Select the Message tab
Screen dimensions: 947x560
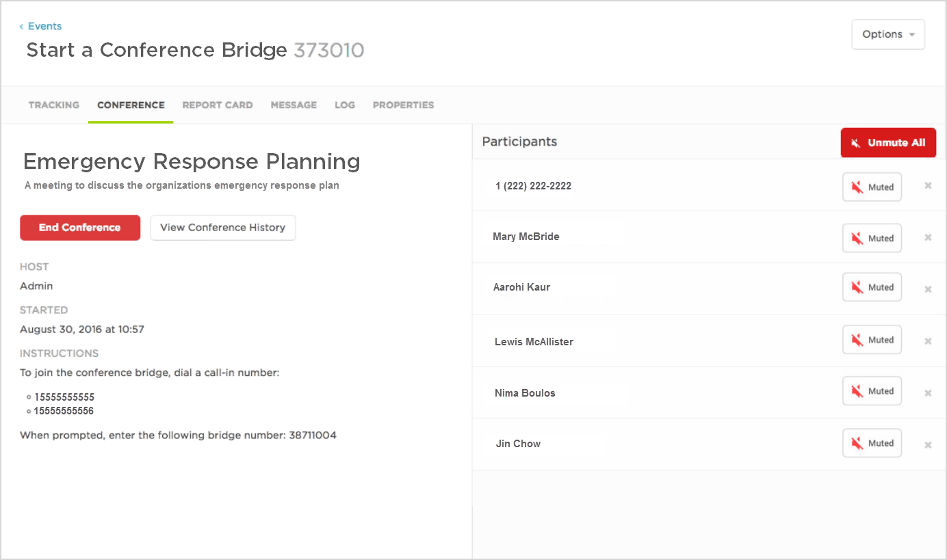click(x=294, y=105)
